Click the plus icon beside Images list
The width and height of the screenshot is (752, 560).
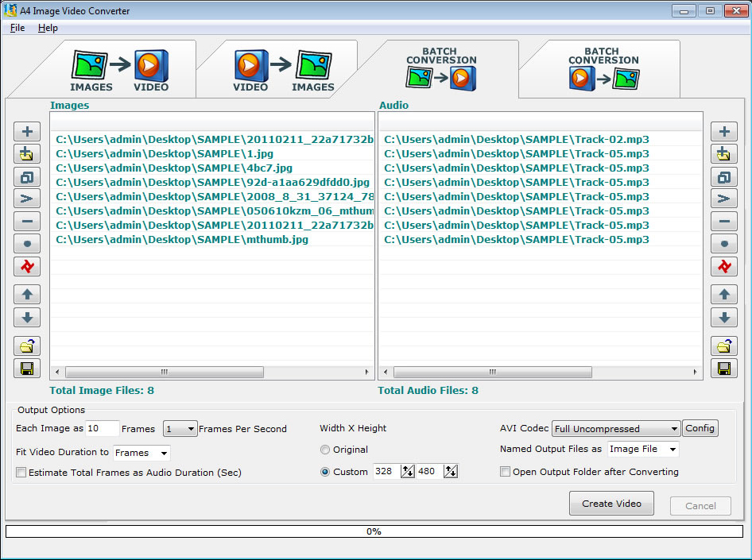(27, 132)
